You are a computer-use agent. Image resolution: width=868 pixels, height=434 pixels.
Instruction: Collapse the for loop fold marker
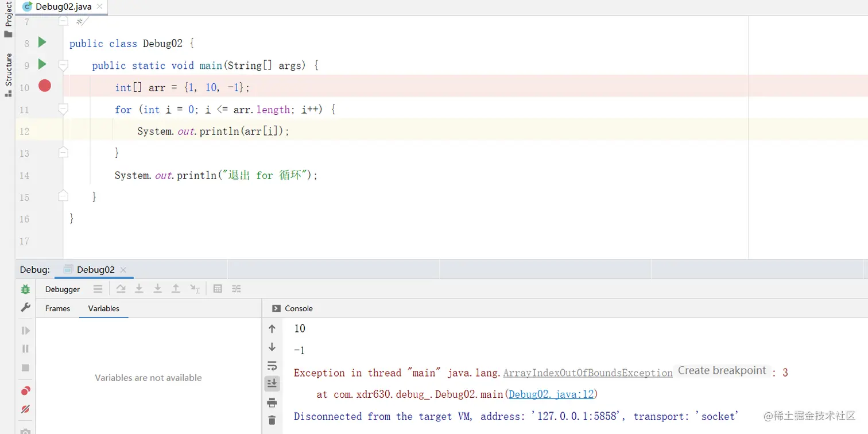[x=63, y=108]
